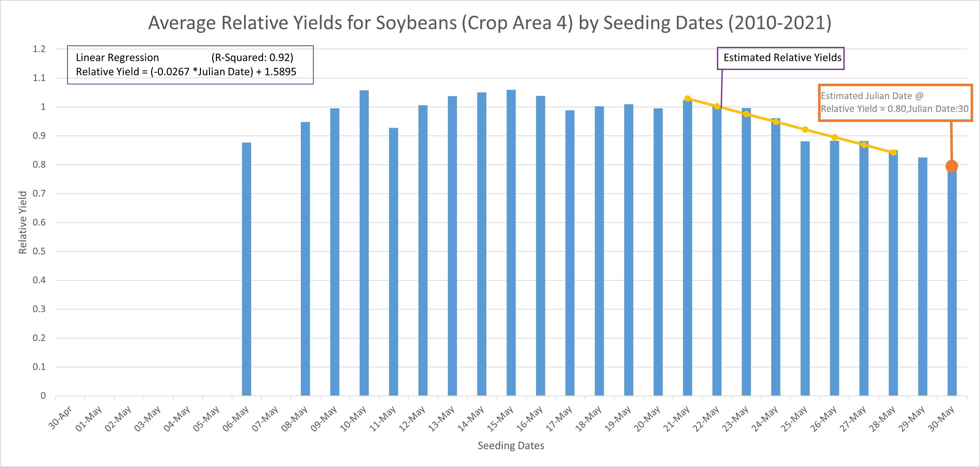Select the Relative Yield vertical axis title

click(x=23, y=222)
